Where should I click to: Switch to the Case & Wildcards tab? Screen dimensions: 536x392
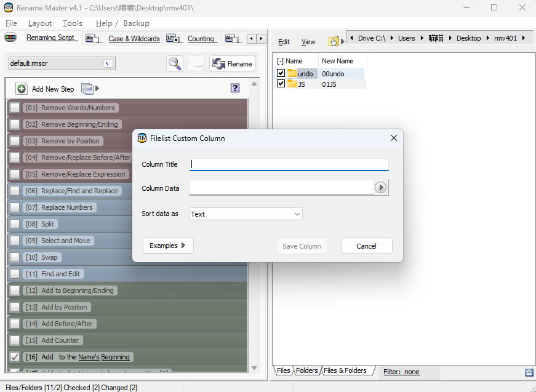tap(134, 39)
